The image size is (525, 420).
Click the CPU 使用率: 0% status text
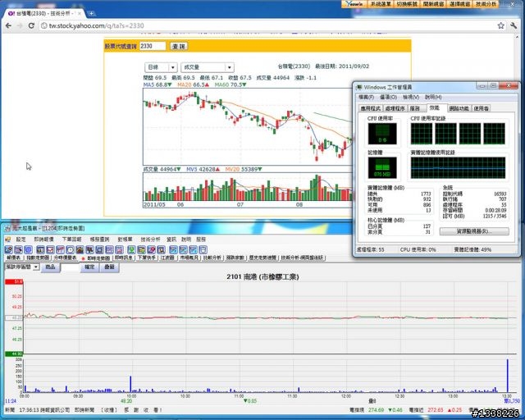[x=418, y=250]
